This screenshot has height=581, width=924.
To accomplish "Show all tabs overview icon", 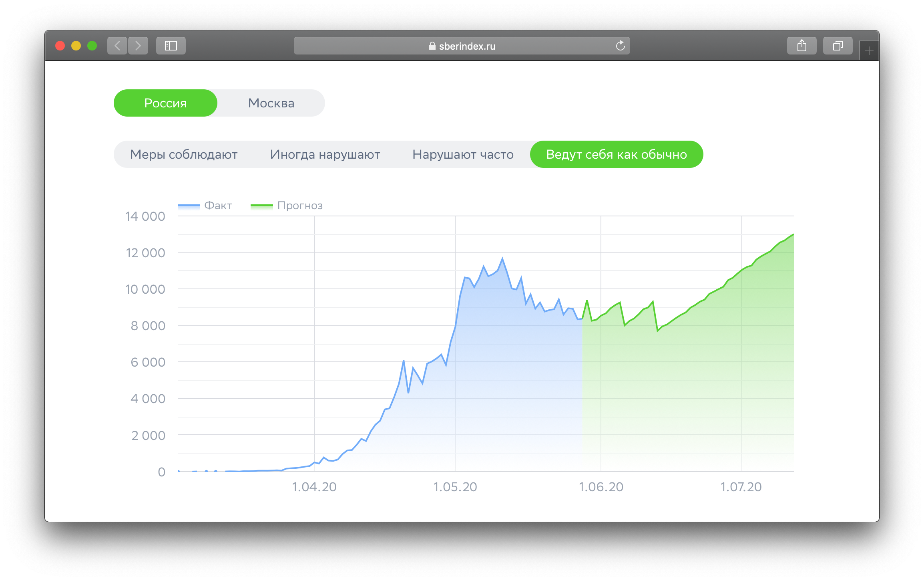I will click(838, 46).
